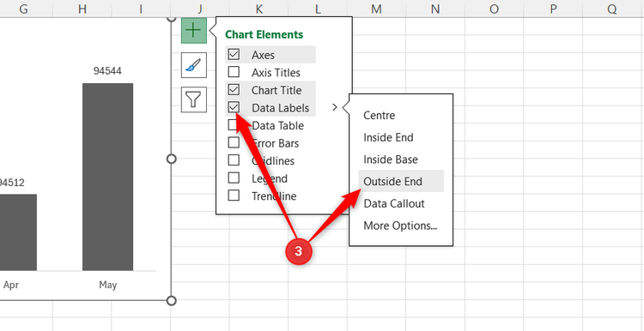Enable the Data Table checkbox
The width and height of the screenshot is (644, 331).
click(x=234, y=125)
